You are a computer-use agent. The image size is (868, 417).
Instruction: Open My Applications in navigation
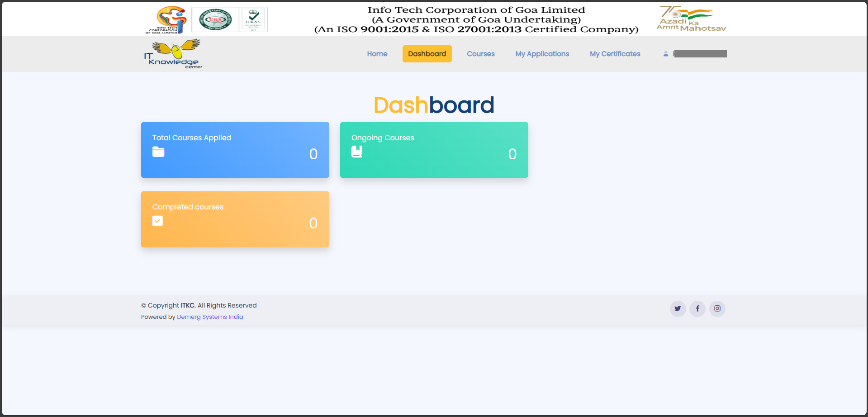coord(542,54)
